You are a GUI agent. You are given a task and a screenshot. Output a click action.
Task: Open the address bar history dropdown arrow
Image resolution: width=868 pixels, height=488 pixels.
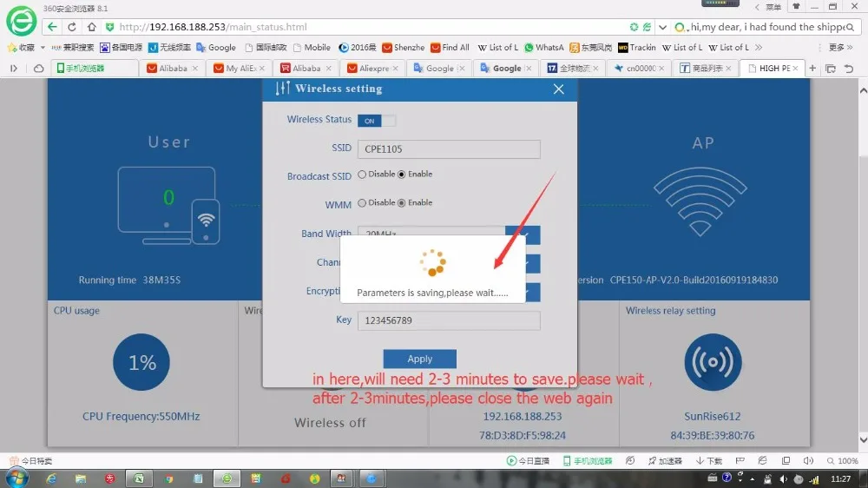662,27
